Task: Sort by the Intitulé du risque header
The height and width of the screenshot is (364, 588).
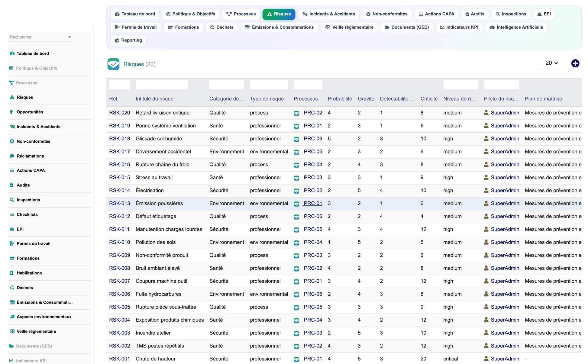Action: point(154,98)
